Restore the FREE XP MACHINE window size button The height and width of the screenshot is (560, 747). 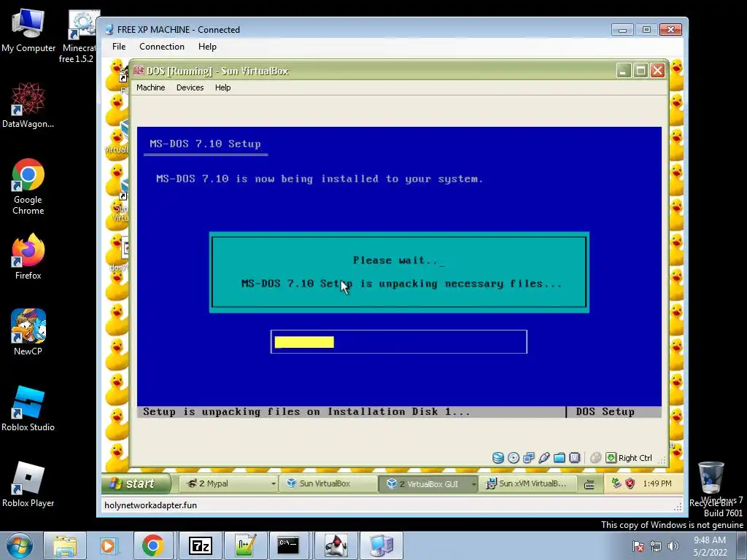(x=646, y=29)
